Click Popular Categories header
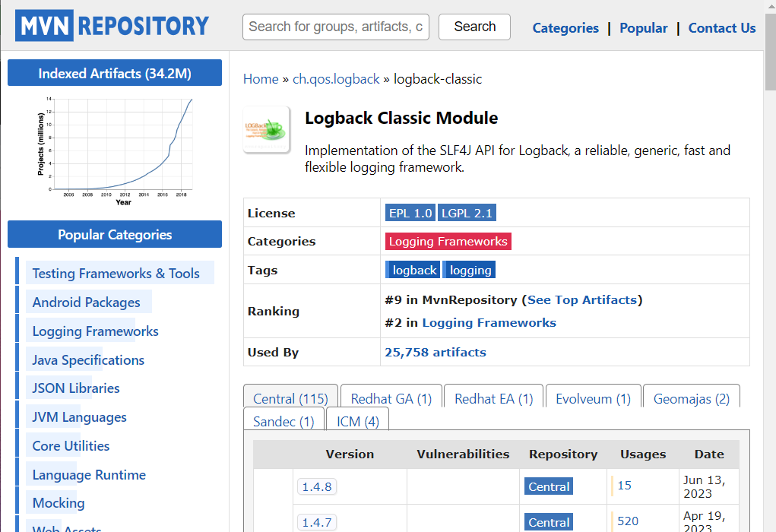The width and height of the screenshot is (776, 532). [115, 234]
